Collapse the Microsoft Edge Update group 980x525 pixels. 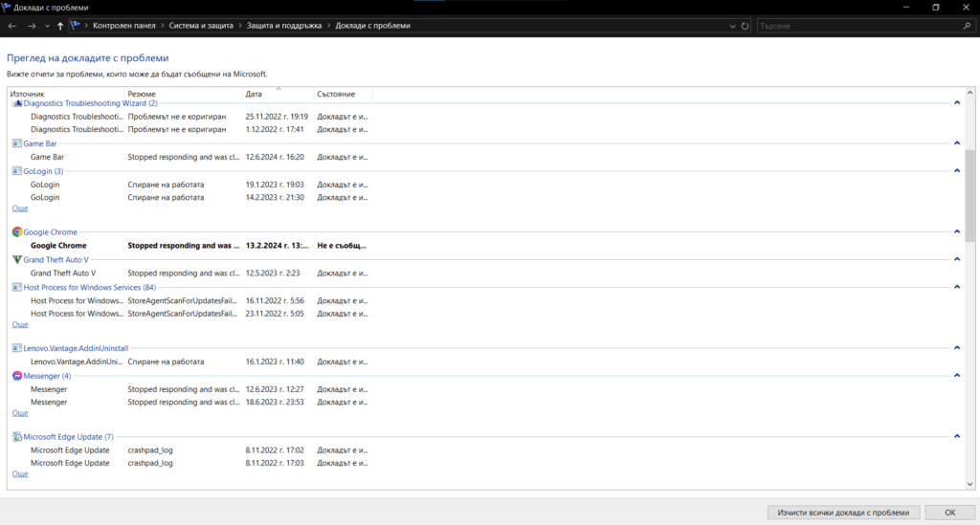(x=957, y=436)
